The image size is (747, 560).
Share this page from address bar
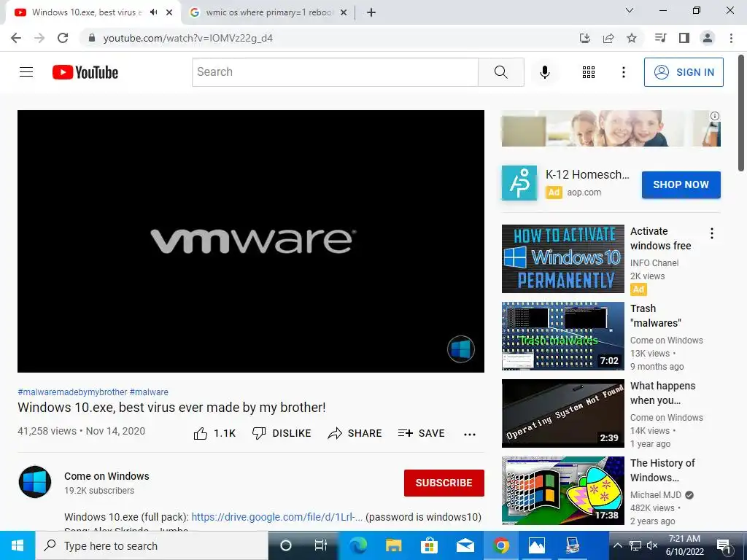point(608,38)
